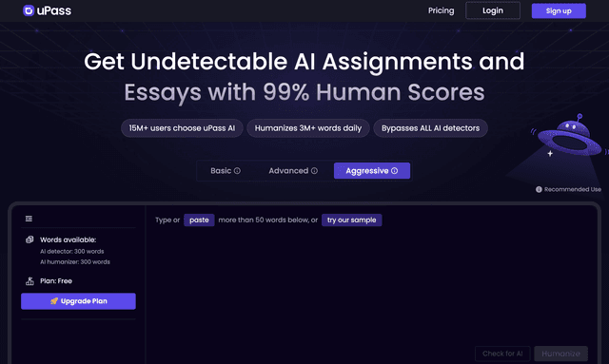Click the Humanizes 3M+ words daily badge
This screenshot has width=609, height=364.
[308, 128]
